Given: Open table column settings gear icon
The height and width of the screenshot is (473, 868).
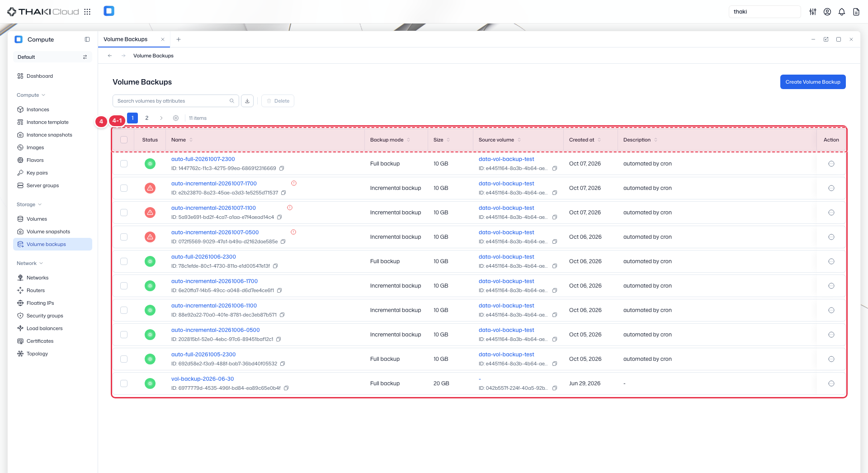Looking at the screenshot, I should pos(176,118).
